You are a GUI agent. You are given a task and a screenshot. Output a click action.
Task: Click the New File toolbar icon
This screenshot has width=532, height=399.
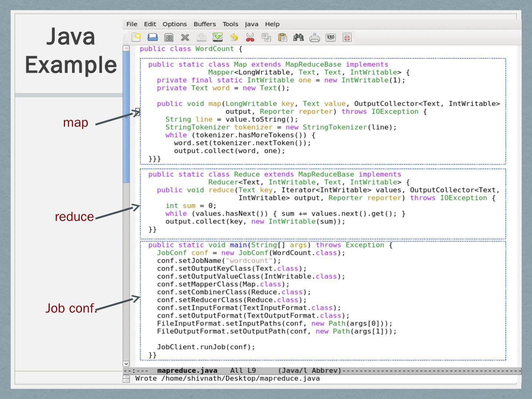click(137, 37)
